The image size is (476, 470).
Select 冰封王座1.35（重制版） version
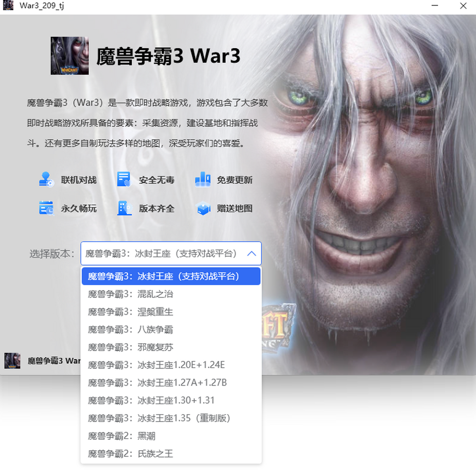171,418
